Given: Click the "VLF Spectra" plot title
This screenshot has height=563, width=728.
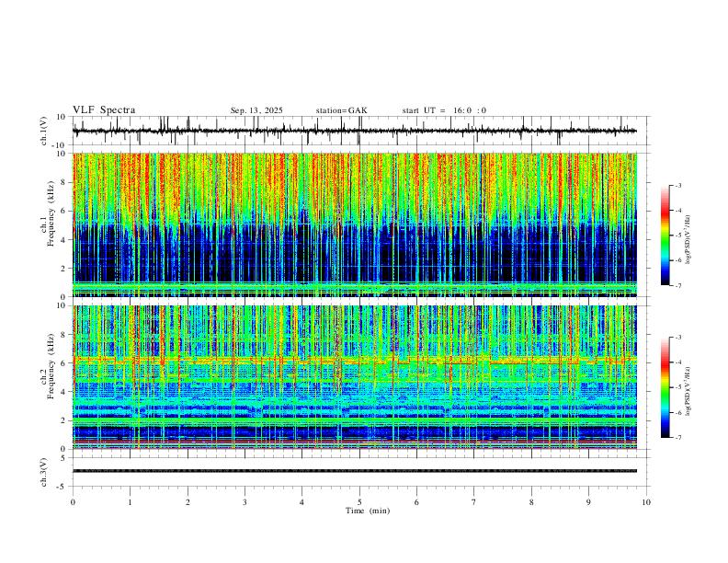Looking at the screenshot, I should (x=104, y=110).
